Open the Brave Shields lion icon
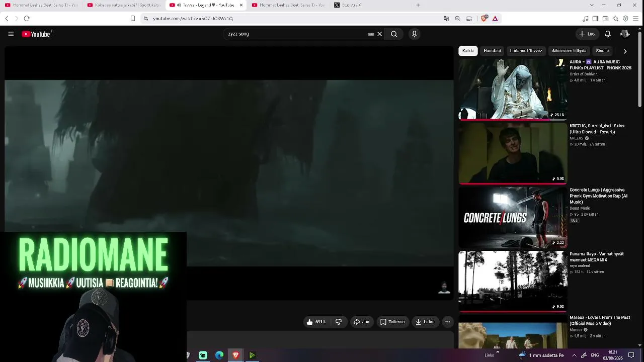Viewport: 644px width, 362px height. (x=484, y=19)
